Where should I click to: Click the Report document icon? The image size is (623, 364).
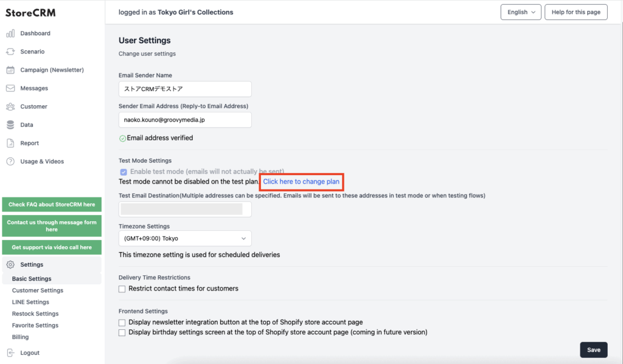pyautogui.click(x=10, y=143)
